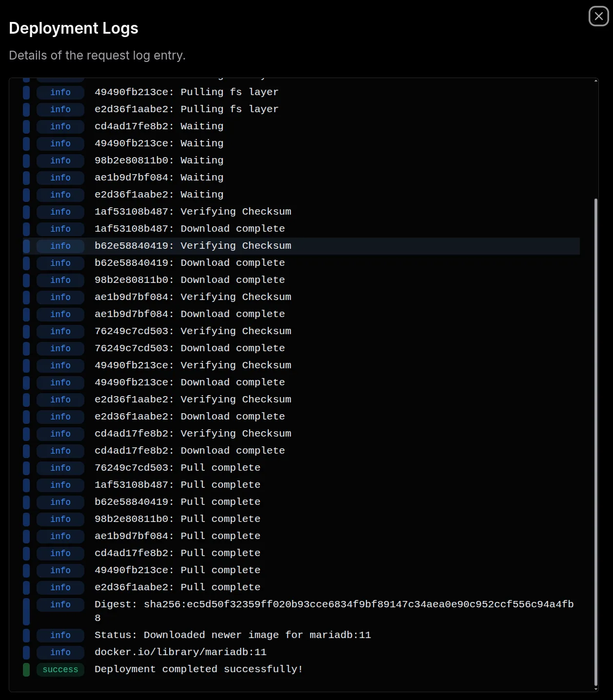Click the green severity bar on the success row
This screenshot has height=700, width=613.
[x=26, y=669]
